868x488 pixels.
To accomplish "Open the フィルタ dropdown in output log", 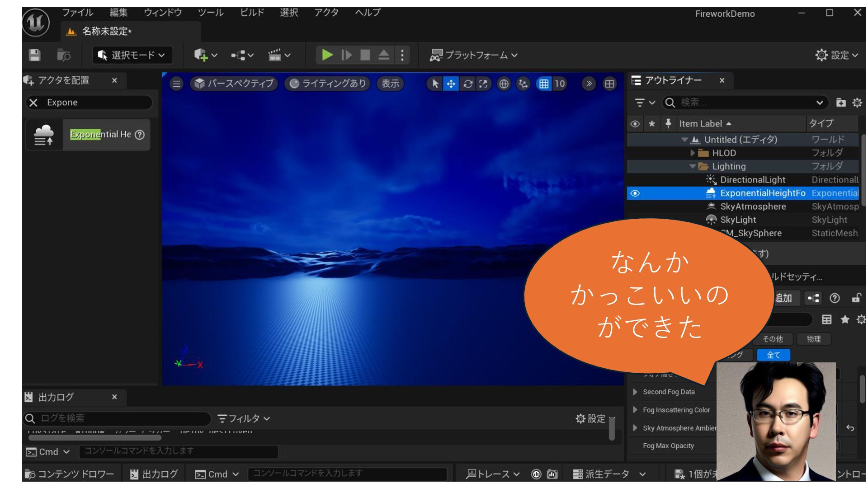I will pos(244,419).
